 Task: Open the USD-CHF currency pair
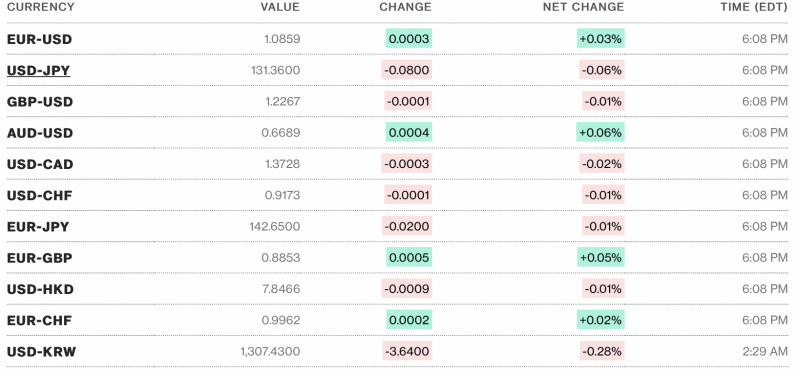coord(39,195)
